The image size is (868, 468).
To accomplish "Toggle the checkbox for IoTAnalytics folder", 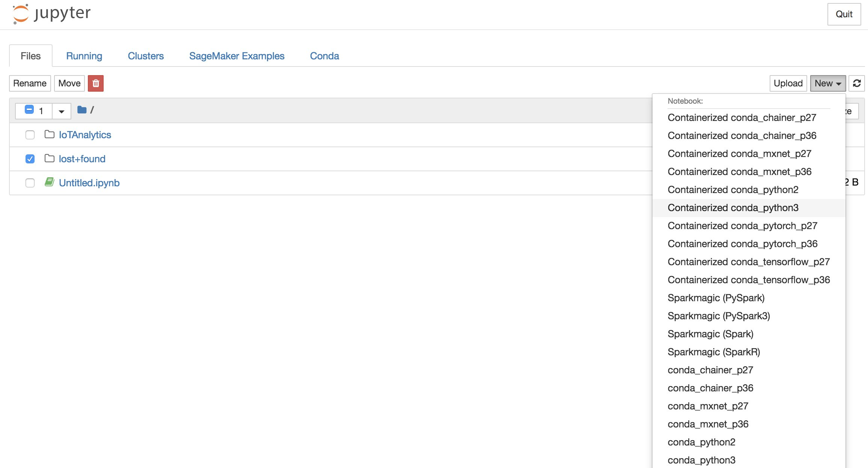I will [x=29, y=134].
